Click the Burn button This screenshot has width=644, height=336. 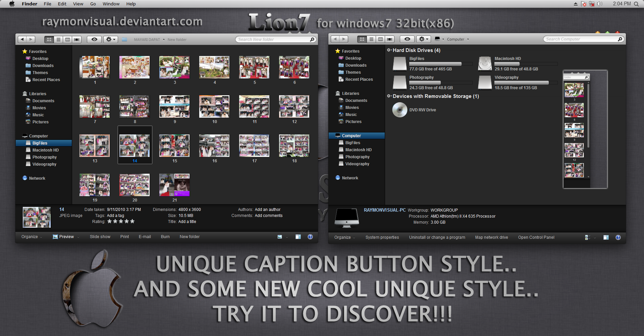[x=165, y=237]
